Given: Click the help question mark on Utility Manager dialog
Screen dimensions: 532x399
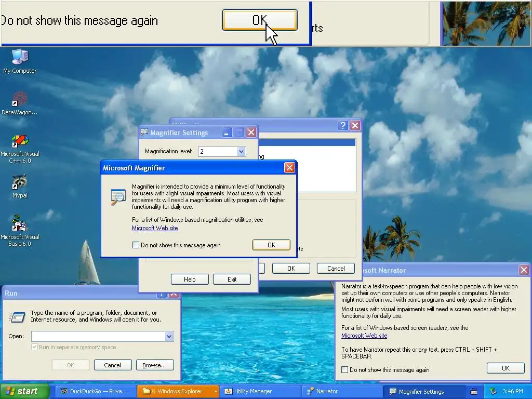Looking at the screenshot, I should click(343, 126).
